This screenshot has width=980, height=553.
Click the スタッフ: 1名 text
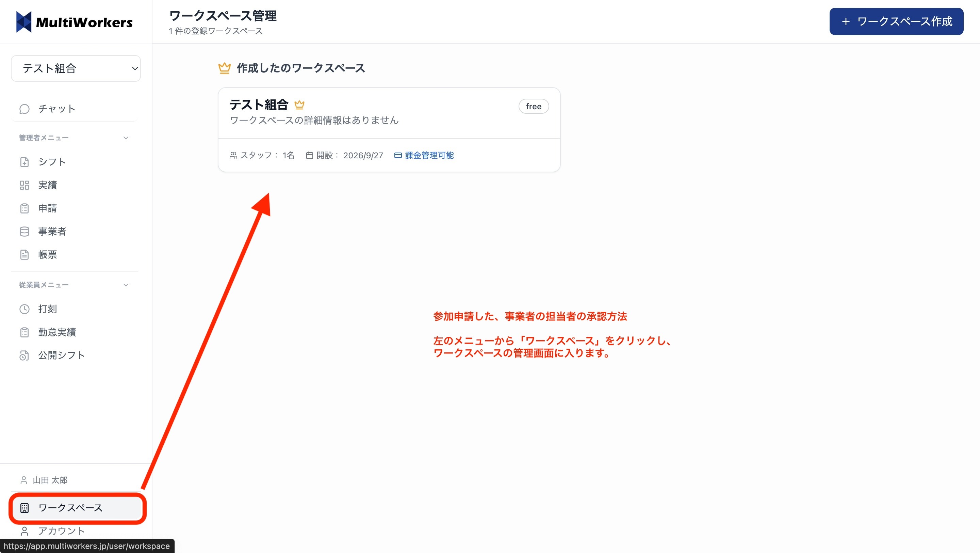(x=267, y=155)
